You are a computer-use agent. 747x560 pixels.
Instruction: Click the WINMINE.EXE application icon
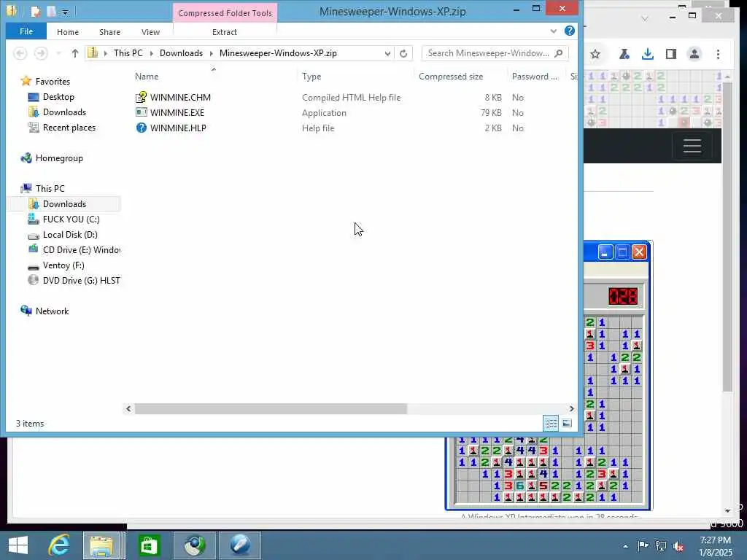141,112
